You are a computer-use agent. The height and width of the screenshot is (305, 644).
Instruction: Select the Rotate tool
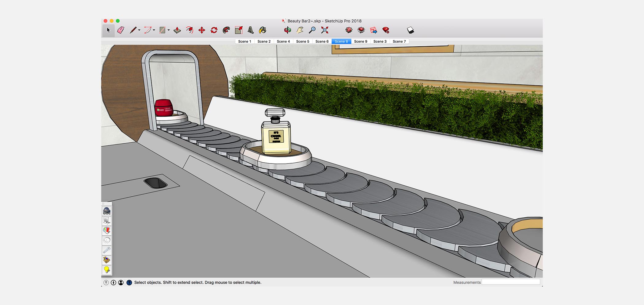click(x=214, y=30)
